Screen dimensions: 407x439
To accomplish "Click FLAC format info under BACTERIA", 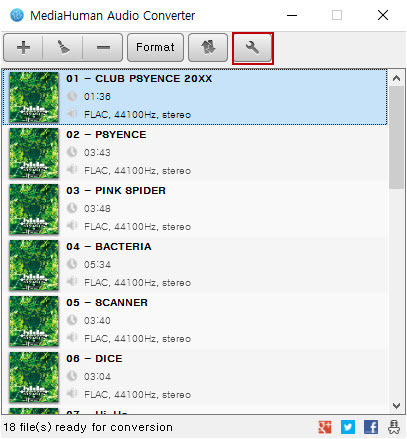I will [137, 283].
